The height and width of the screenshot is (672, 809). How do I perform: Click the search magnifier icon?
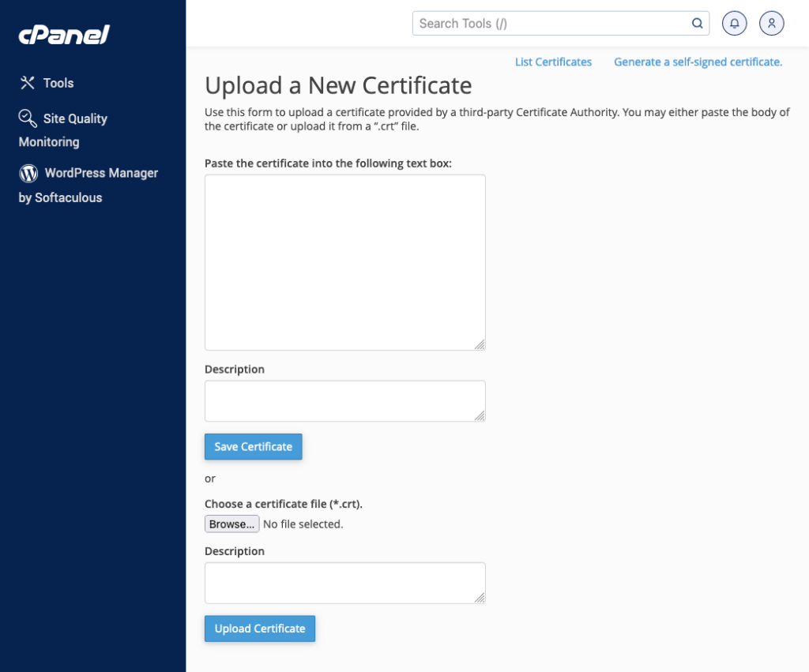[x=698, y=24]
